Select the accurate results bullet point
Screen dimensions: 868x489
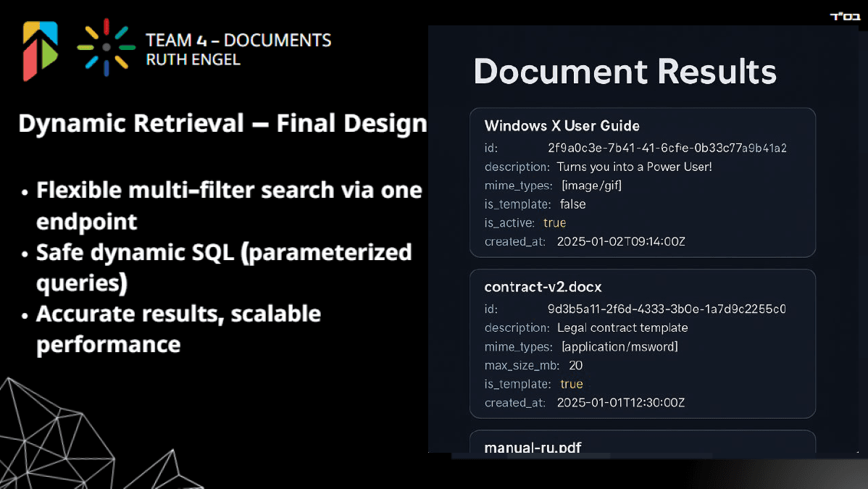tap(178, 328)
